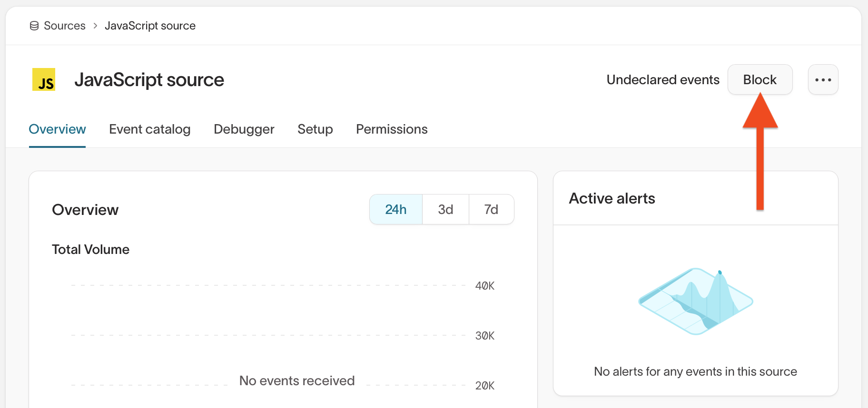Viewport: 868px width, 408px height.
Task: Open the Setup tab
Action: [315, 129]
